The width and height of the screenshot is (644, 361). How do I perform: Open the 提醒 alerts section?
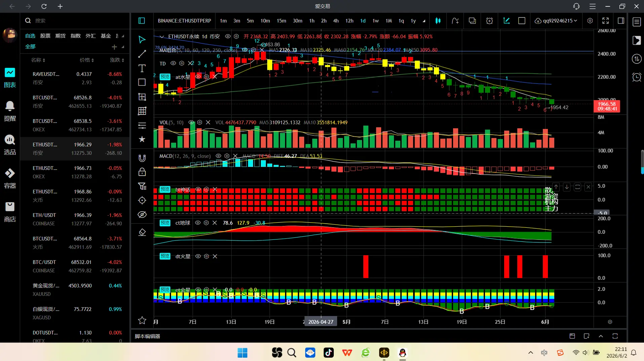pyautogui.click(x=10, y=111)
